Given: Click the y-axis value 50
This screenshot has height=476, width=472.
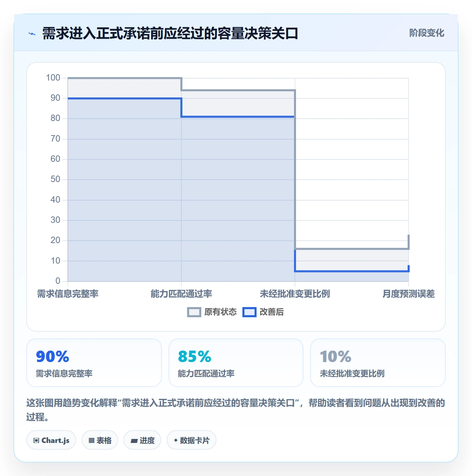Looking at the screenshot, I should click(55, 179).
